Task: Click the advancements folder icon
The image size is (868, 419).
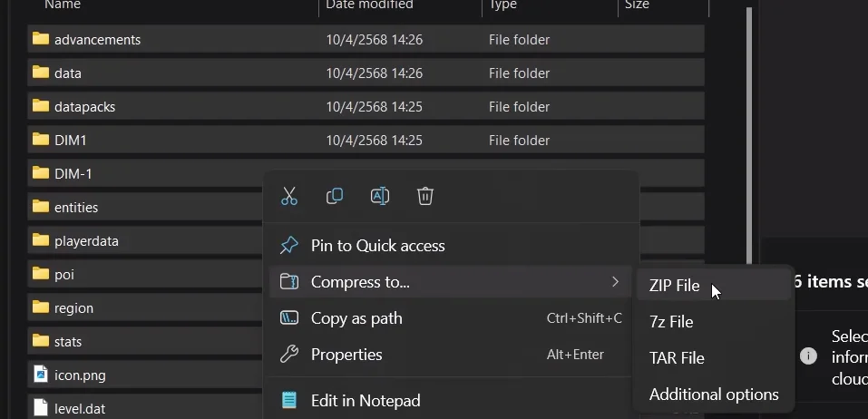Action: [x=41, y=39]
